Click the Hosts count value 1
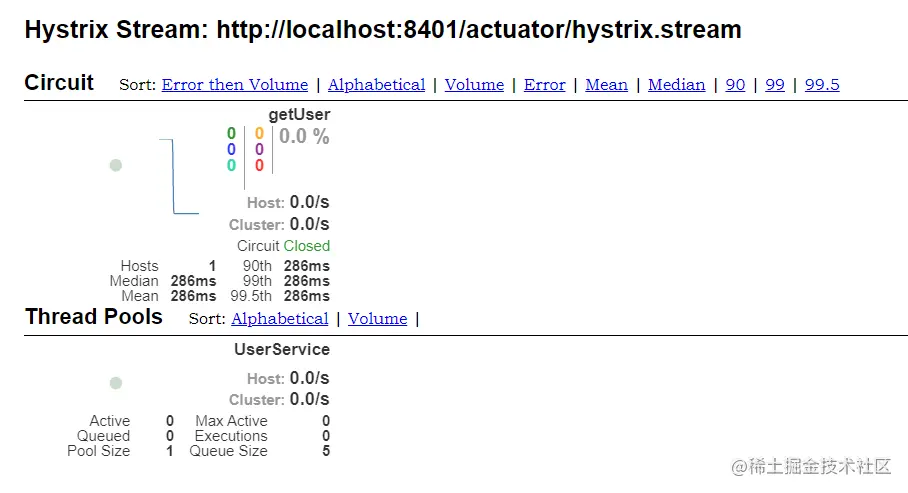This screenshot has width=908, height=493. [213, 266]
